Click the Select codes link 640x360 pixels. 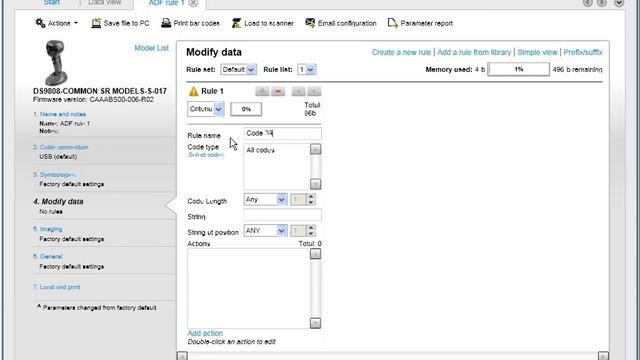pos(206,155)
